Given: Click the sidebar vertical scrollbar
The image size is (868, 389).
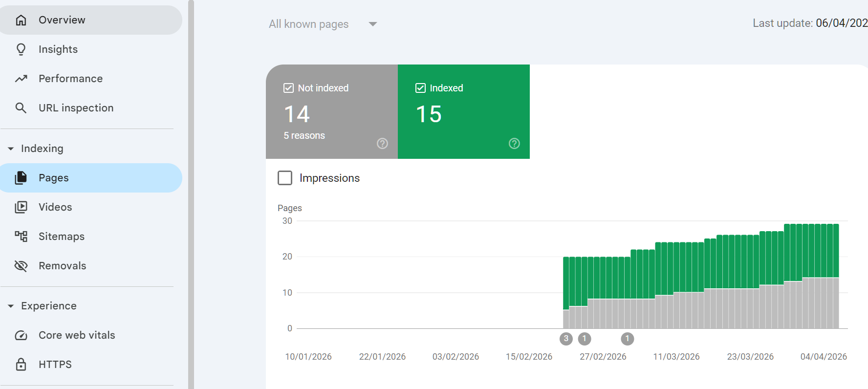Looking at the screenshot, I should coord(191,195).
